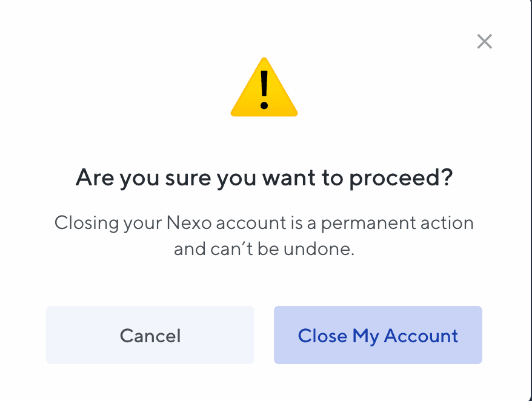Screen dimensions: 532x401
Task: Click the "Closing your Nexo account" description line
Action: 264,223
